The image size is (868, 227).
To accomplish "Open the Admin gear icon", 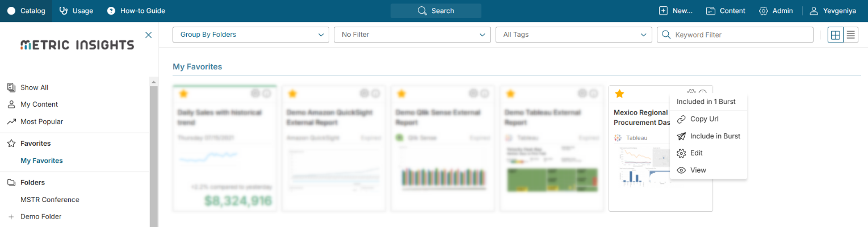I will click(x=764, y=11).
